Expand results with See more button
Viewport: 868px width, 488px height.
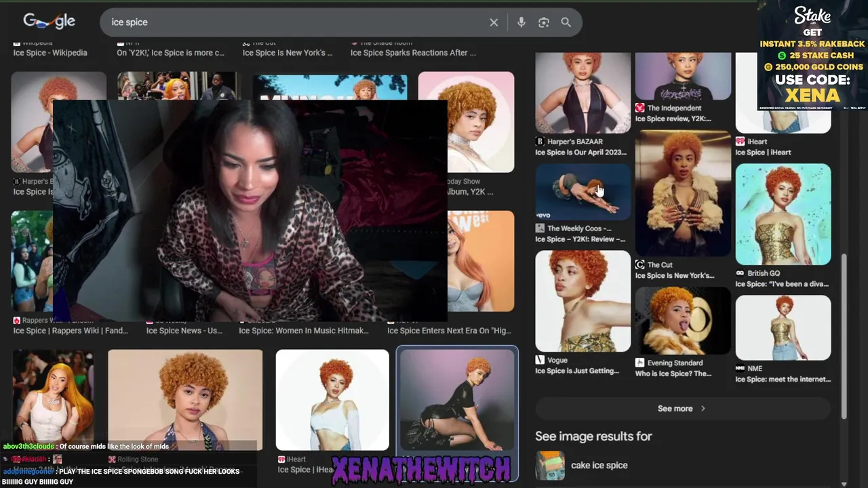click(683, 409)
